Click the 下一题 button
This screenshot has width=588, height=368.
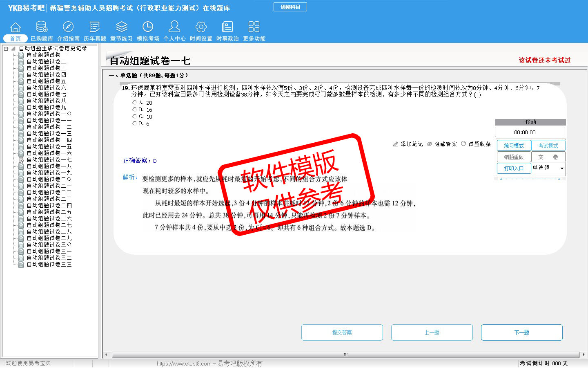coord(521,332)
